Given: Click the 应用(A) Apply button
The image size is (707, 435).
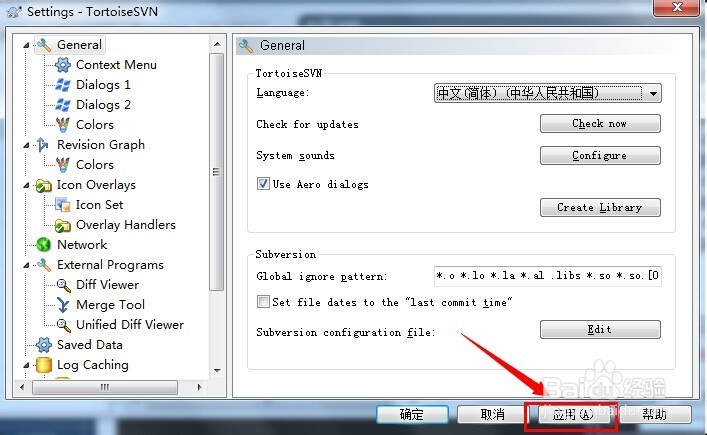Looking at the screenshot, I should coord(574,414).
